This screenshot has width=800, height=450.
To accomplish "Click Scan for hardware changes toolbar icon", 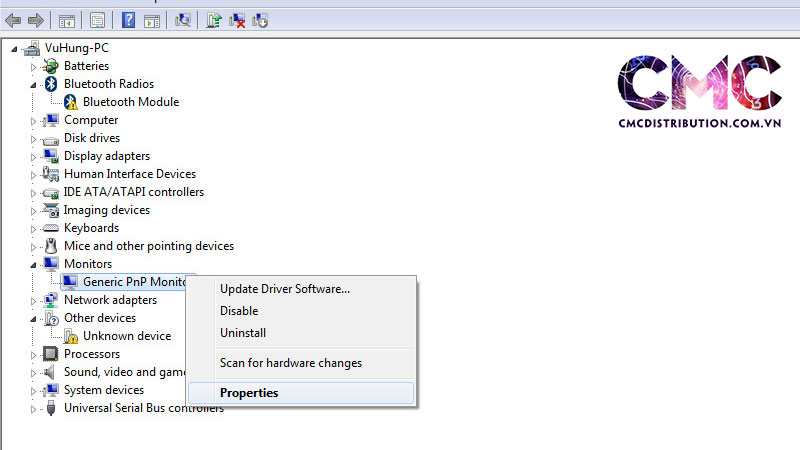I will 183,20.
